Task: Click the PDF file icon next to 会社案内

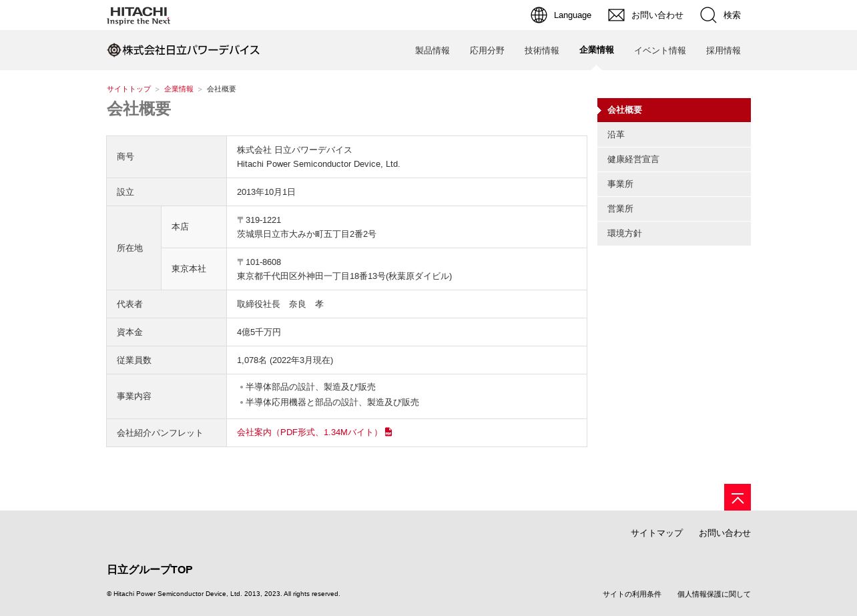Action: (388, 432)
